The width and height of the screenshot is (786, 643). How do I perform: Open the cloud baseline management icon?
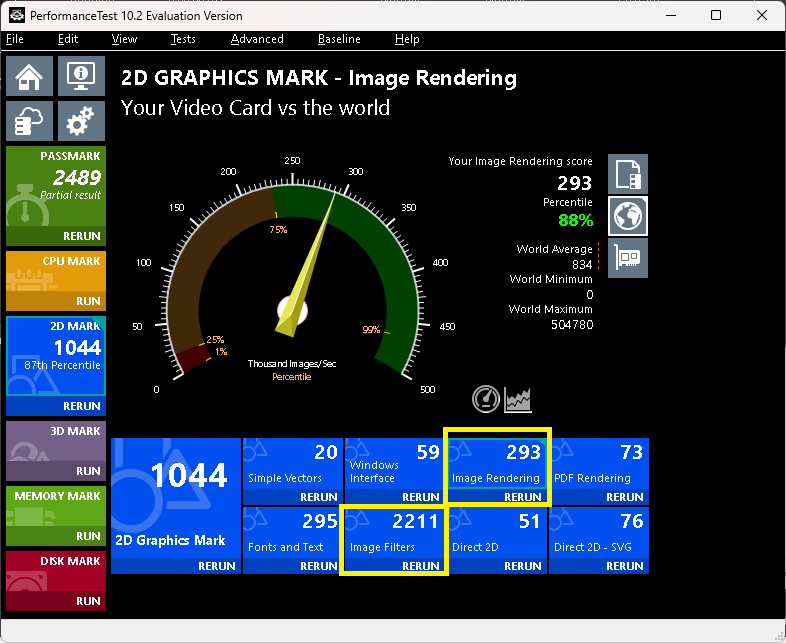29,121
